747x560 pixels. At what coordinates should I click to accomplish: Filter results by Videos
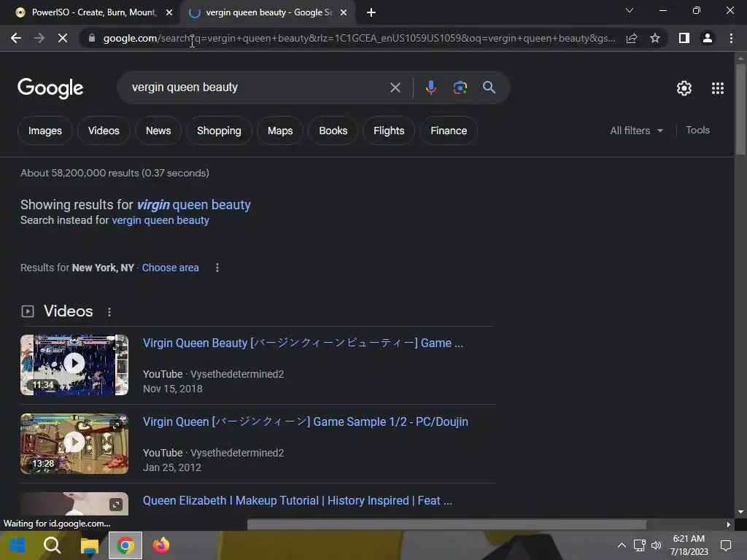104,131
